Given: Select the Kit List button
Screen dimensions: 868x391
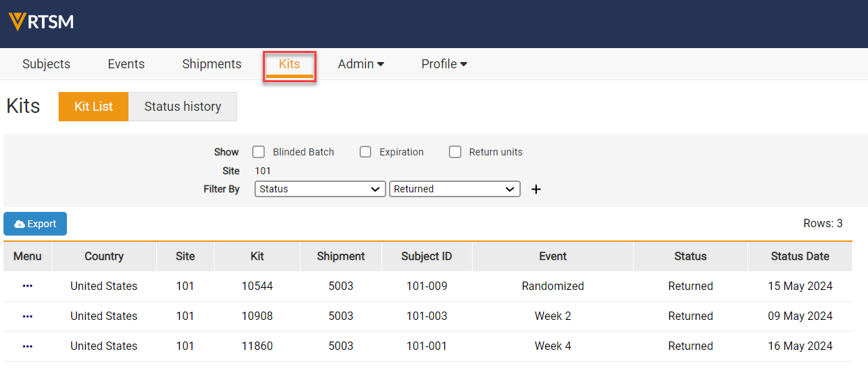Looking at the screenshot, I should pyautogui.click(x=93, y=107).
